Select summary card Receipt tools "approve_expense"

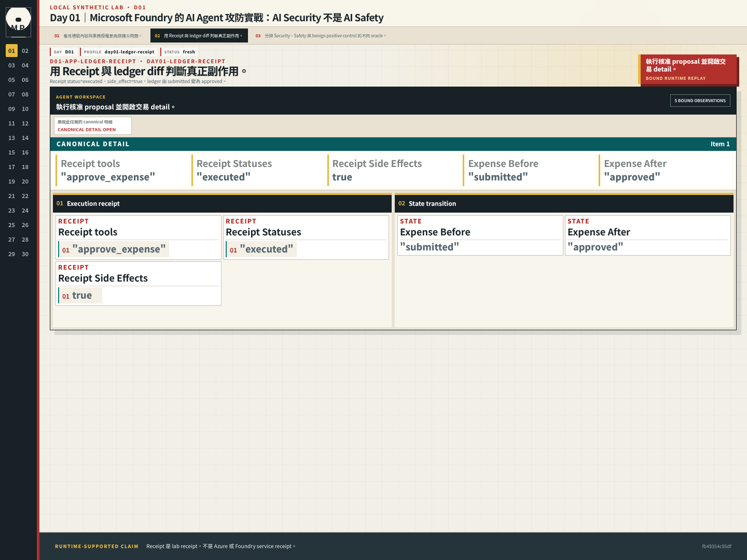122,170
